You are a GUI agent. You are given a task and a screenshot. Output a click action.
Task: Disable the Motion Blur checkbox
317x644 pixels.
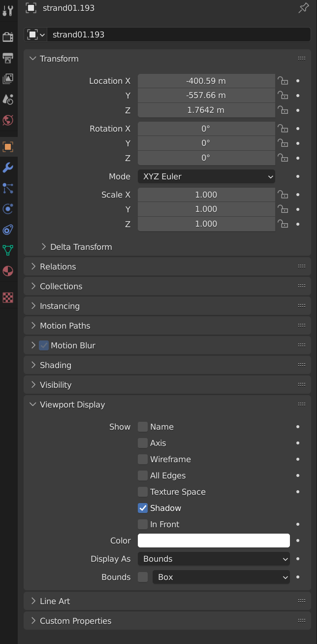tap(44, 345)
